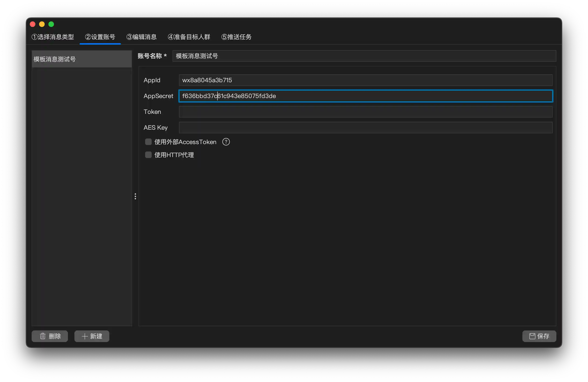Click the trash icon on the 删除 button
Screen dimensions: 588x382
(43, 336)
